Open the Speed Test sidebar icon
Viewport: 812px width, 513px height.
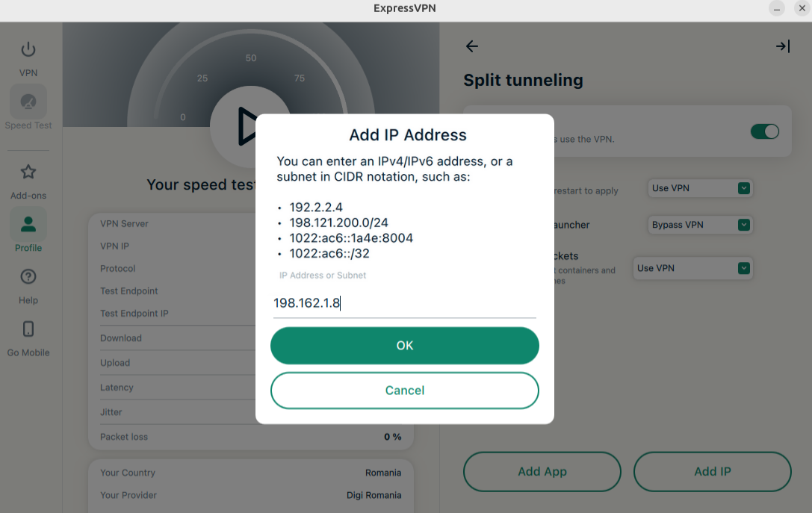click(28, 102)
